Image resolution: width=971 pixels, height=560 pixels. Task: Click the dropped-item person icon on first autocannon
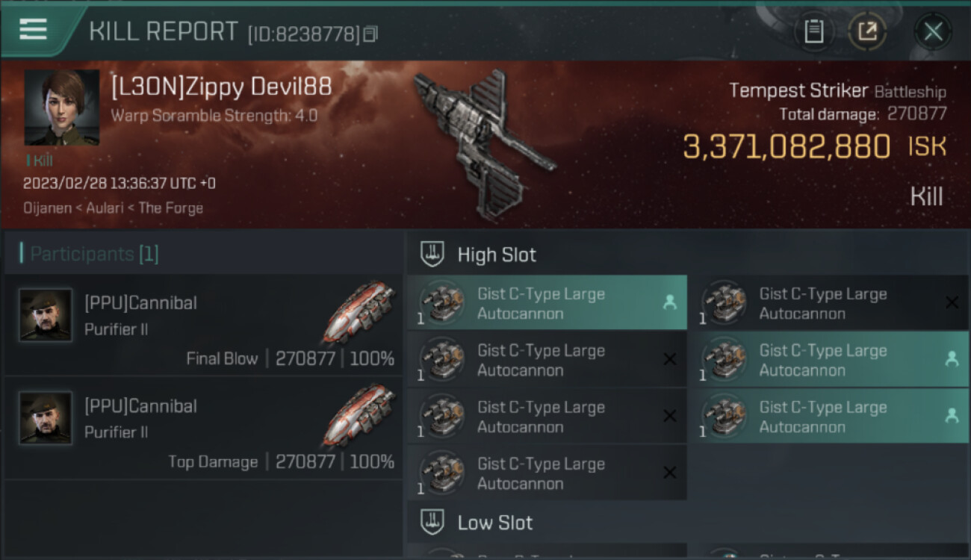coord(669,302)
